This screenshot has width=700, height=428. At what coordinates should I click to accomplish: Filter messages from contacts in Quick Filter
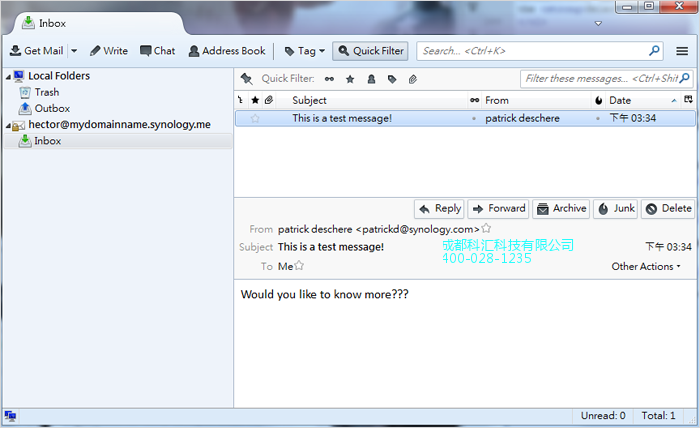pyautogui.click(x=371, y=78)
